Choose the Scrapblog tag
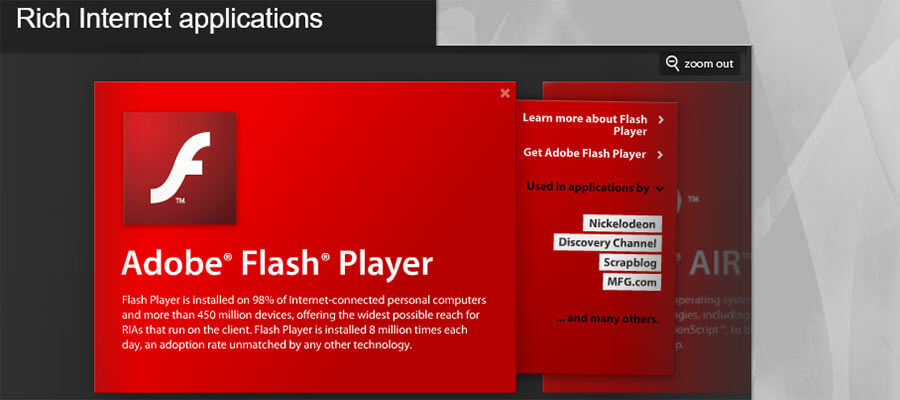 click(x=630, y=262)
